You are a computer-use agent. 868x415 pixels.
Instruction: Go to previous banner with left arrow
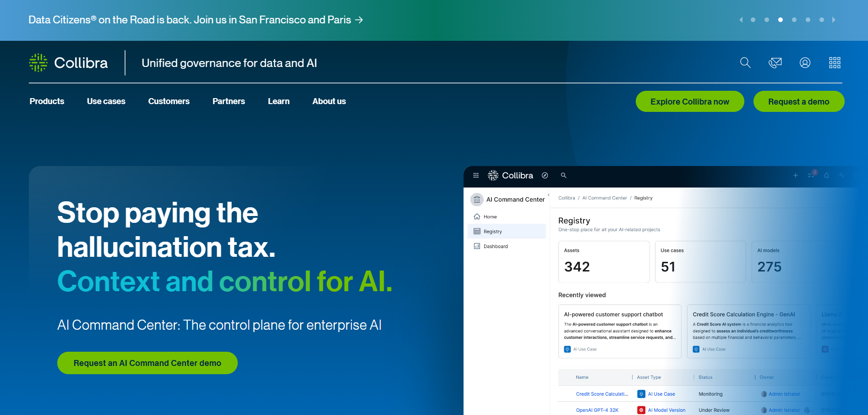pos(741,20)
